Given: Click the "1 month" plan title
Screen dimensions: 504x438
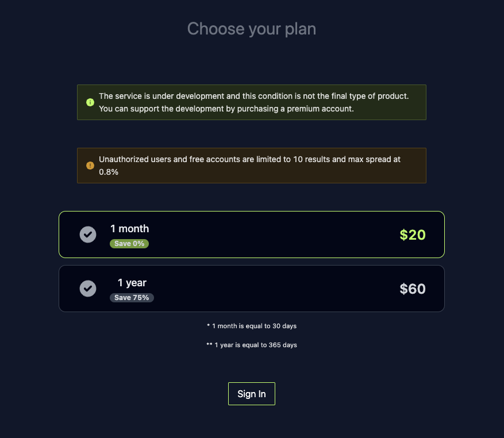Looking at the screenshot, I should 130,229.
